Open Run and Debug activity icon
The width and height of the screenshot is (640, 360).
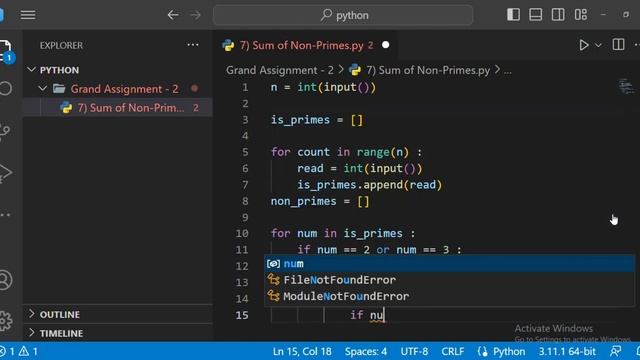(5, 172)
